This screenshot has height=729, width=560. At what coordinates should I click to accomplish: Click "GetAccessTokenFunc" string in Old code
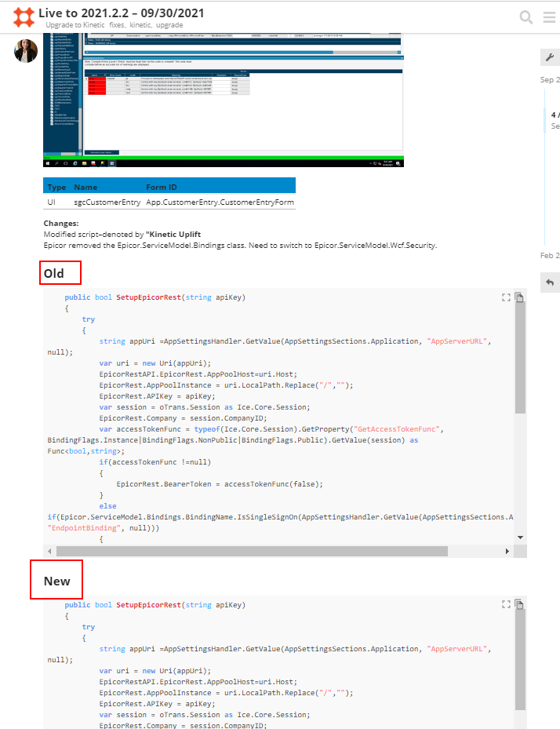(396, 429)
